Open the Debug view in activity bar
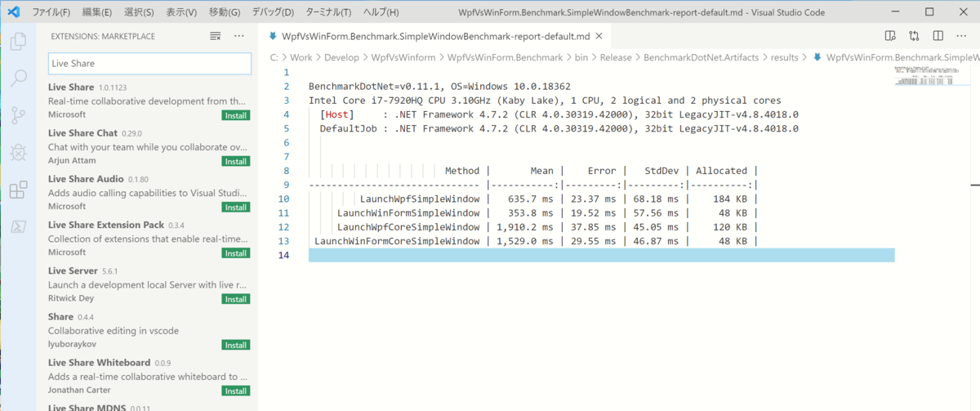Image resolution: width=980 pixels, height=411 pixels. click(18, 153)
